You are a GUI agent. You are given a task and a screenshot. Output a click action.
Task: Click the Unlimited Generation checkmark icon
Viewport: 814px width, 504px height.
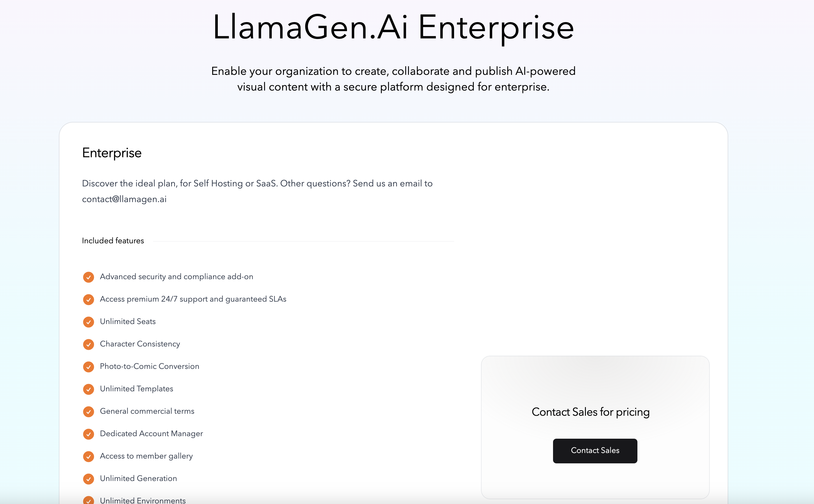click(x=88, y=479)
